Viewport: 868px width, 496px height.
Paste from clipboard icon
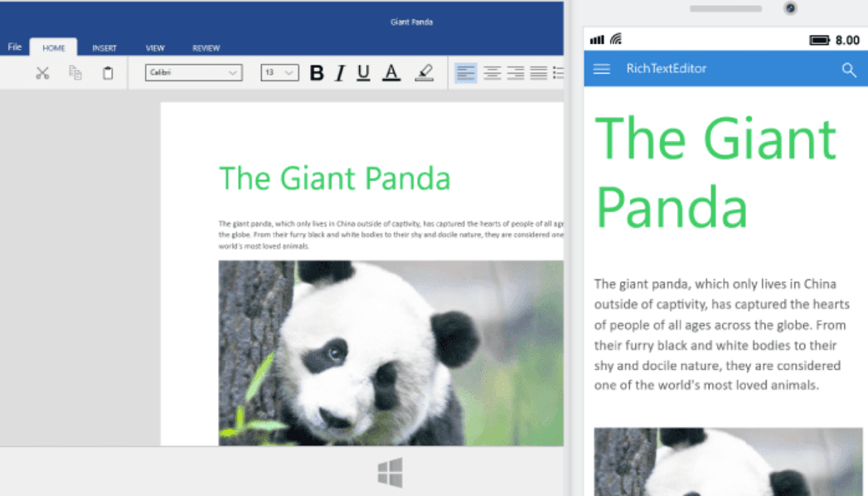pyautogui.click(x=108, y=72)
